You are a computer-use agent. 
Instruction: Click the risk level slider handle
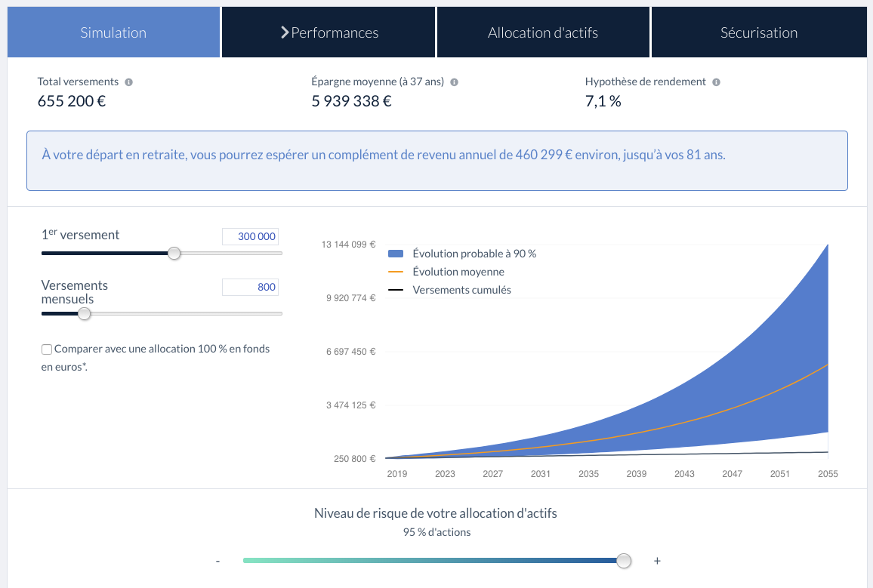click(x=624, y=561)
